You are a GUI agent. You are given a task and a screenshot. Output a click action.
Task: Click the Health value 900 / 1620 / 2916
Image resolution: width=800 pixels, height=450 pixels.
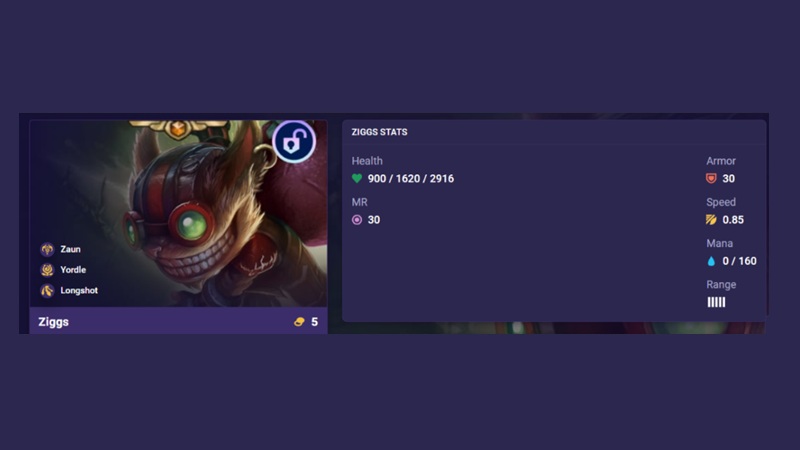pos(411,179)
